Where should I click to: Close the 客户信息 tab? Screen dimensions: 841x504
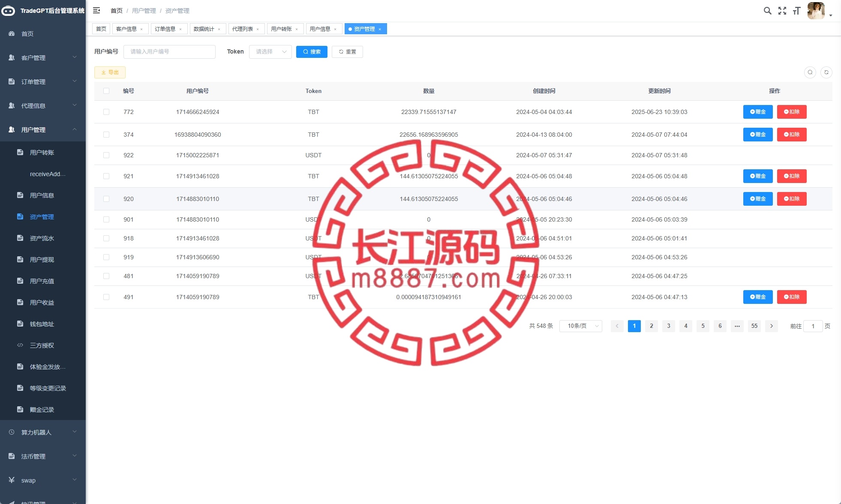[141, 29]
